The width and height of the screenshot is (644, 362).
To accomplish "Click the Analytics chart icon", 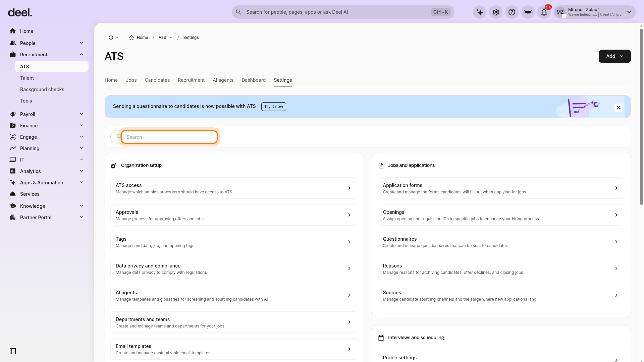I will pyautogui.click(x=13, y=171).
